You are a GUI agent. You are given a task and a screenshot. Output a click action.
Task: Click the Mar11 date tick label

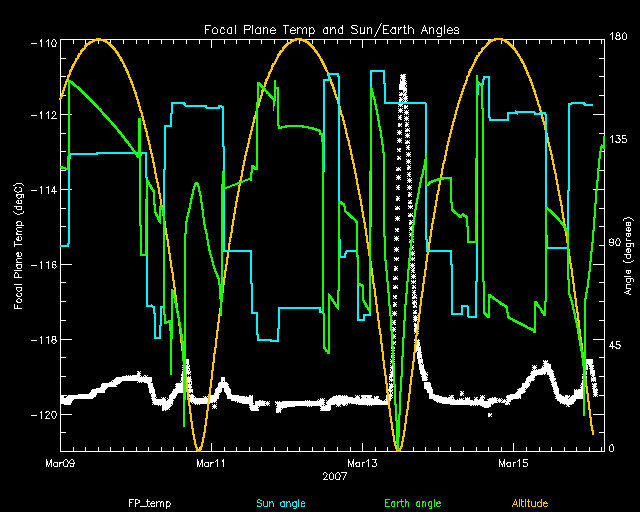pos(211,463)
